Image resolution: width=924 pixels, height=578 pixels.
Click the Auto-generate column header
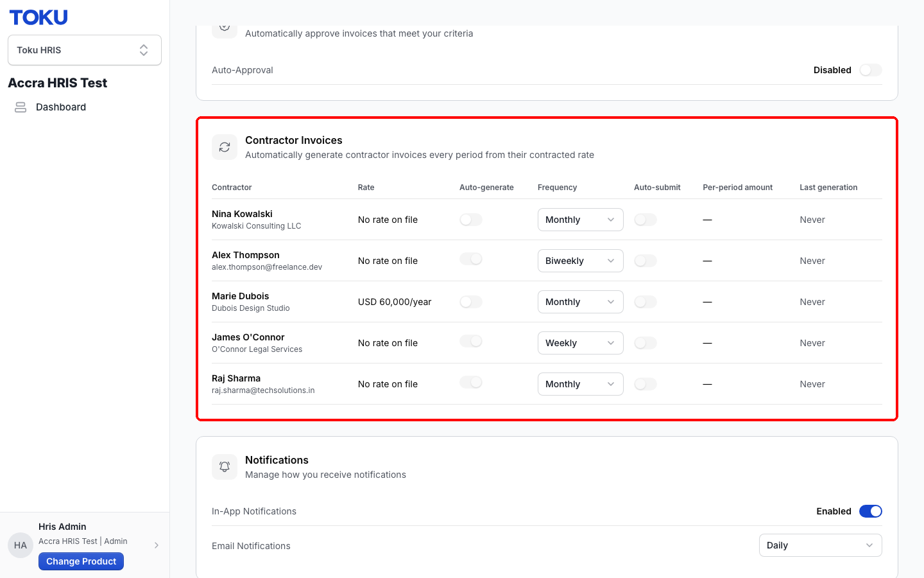(x=486, y=188)
